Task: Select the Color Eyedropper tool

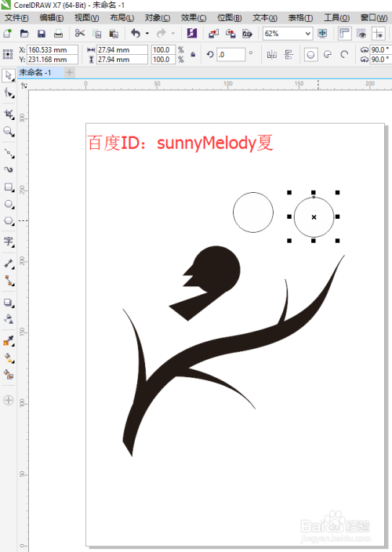Action: click(x=9, y=340)
